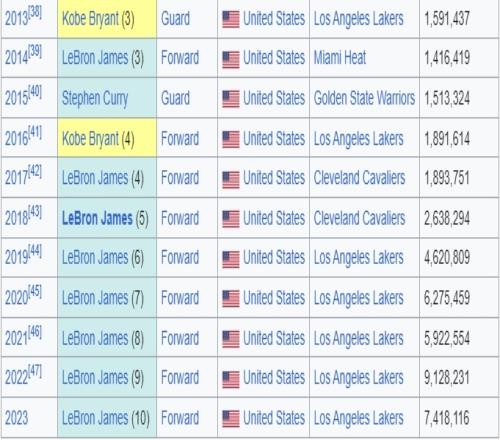Open the Golden State Warriors team link
Image resolution: width=500 pixels, height=440 pixels.
[x=364, y=98]
